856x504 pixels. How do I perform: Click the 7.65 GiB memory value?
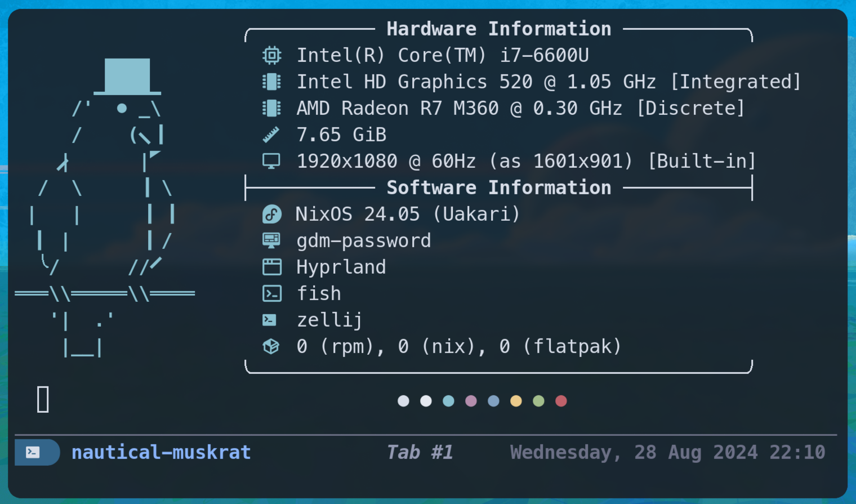tap(341, 135)
